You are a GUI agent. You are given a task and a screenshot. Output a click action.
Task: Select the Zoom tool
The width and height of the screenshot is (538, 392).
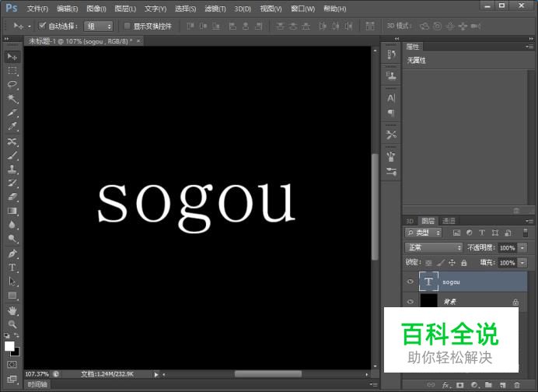[x=12, y=324]
